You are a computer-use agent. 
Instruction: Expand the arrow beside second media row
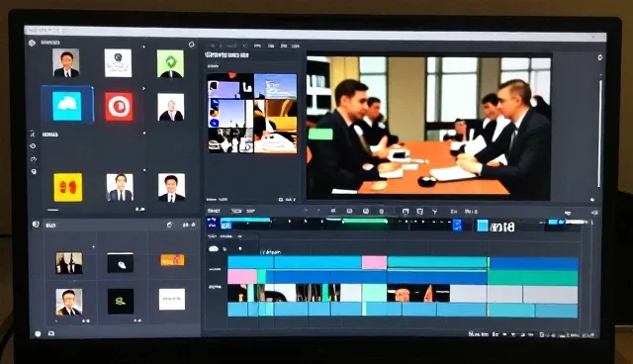point(143,88)
